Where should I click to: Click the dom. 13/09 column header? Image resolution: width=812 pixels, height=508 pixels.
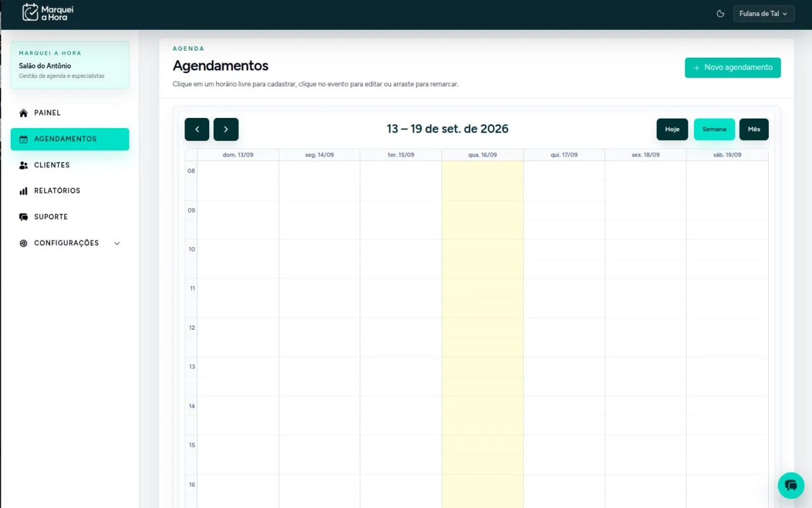[238, 155]
